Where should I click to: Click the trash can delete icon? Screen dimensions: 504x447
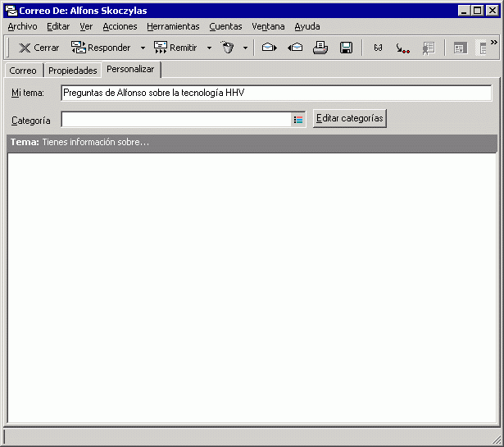tap(228, 48)
